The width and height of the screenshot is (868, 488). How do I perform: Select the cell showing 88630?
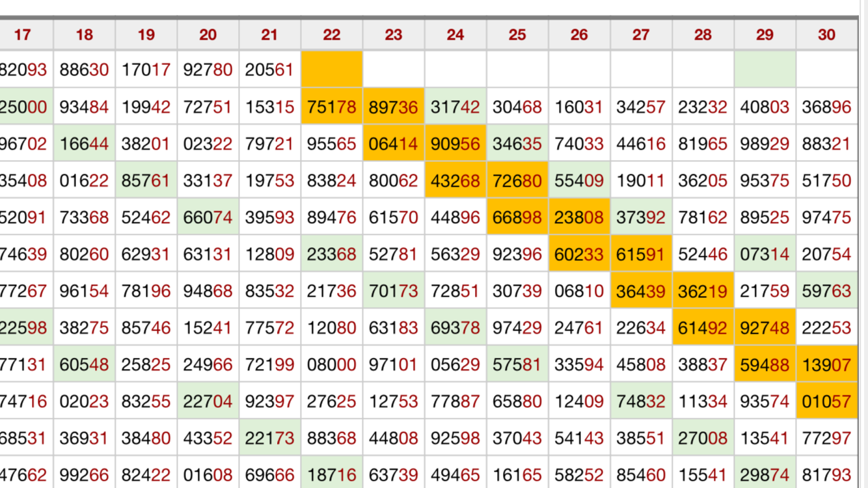point(85,70)
